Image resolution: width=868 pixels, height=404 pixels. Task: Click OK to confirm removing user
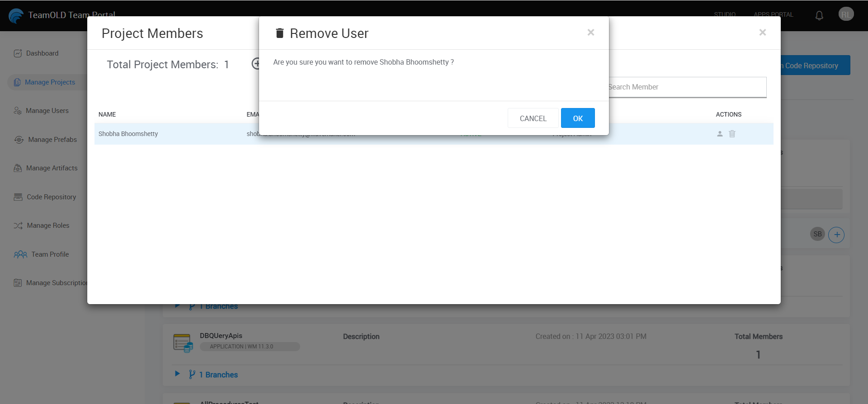click(577, 118)
